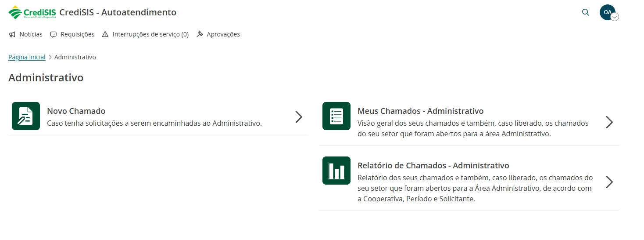This screenshot has height=240, width=644.
Task: Open the OA user avatar menu
Action: coord(608,13)
